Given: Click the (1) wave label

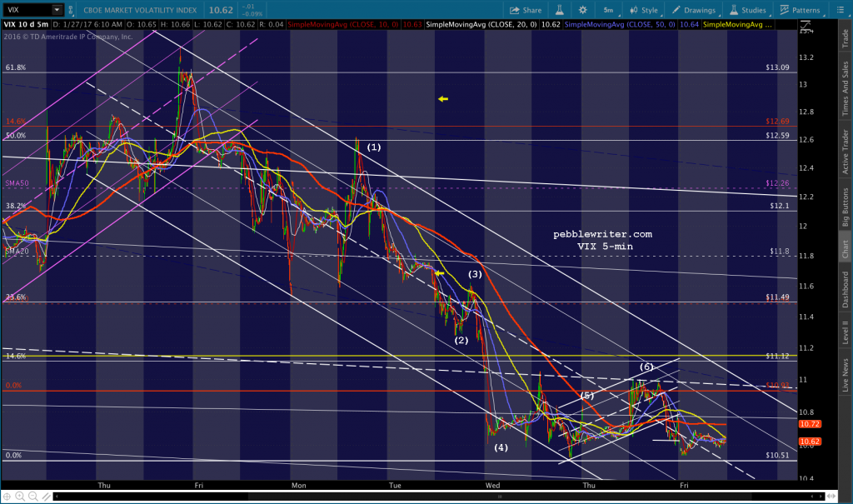Looking at the screenshot, I should coord(374,147).
